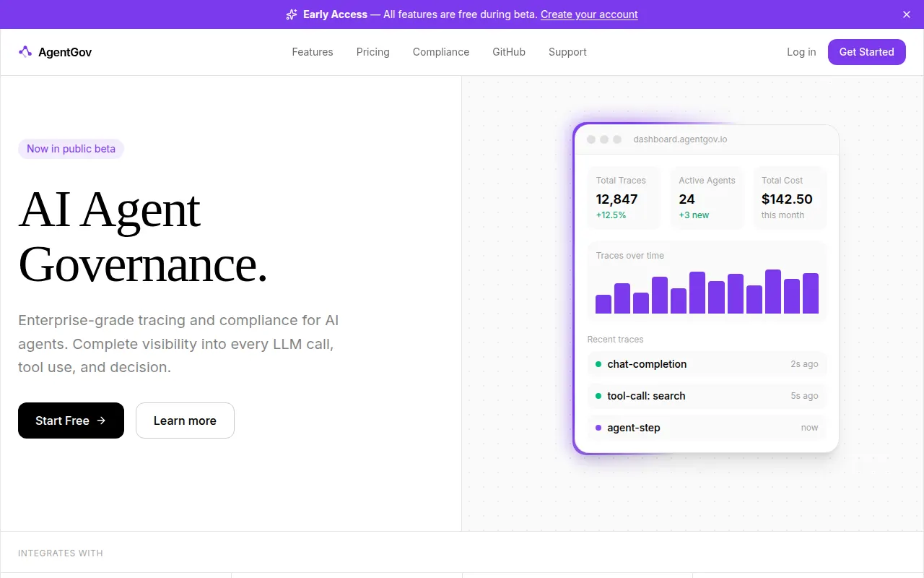Open the chat-completion trace row
Screen dimensions: 924x578
point(707,364)
